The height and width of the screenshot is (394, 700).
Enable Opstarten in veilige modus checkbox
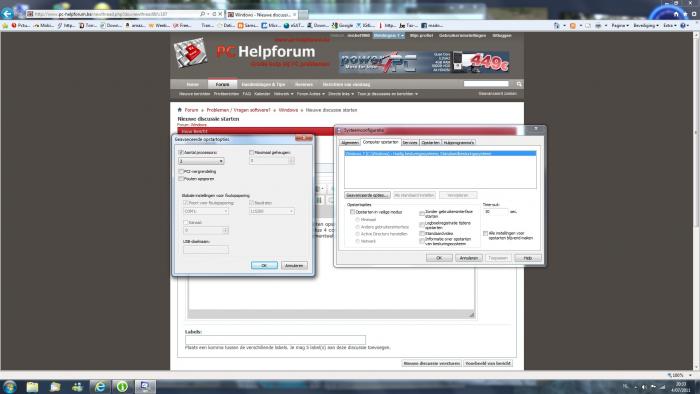click(x=352, y=212)
